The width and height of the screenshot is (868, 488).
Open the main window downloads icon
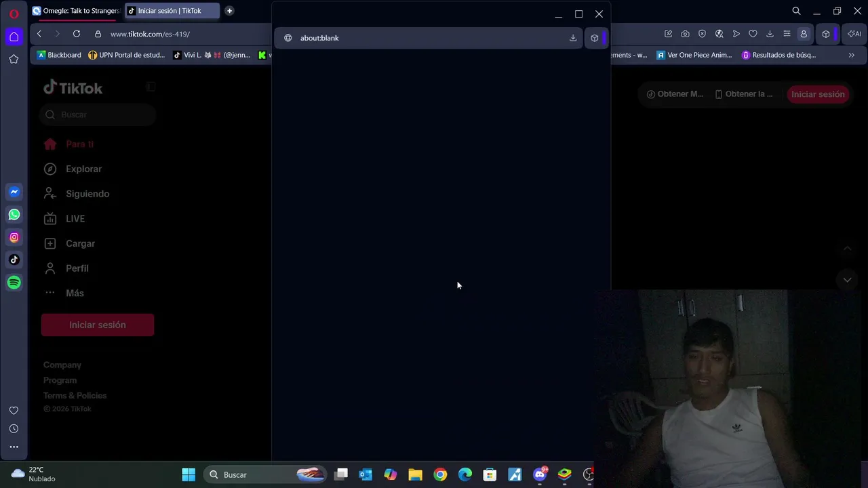(770, 34)
